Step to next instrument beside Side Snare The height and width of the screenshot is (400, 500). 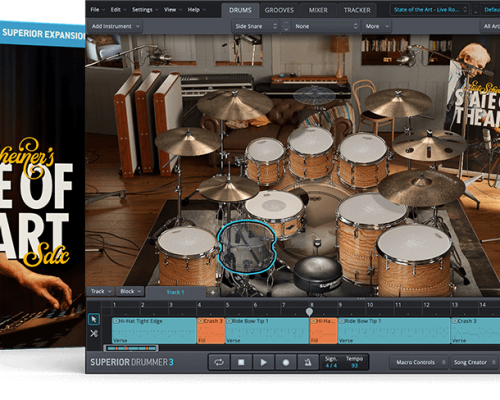(x=286, y=29)
